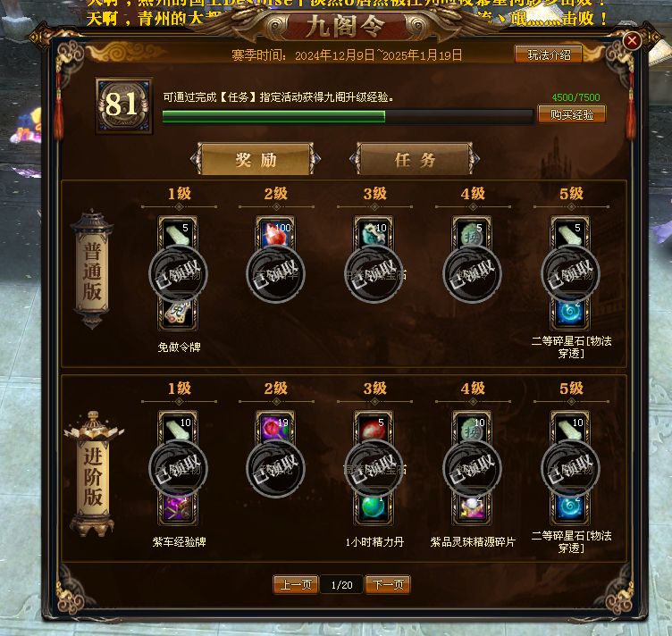The height and width of the screenshot is (636, 672).
Task: Click the level 81 badge emblem
Action: 124,105
